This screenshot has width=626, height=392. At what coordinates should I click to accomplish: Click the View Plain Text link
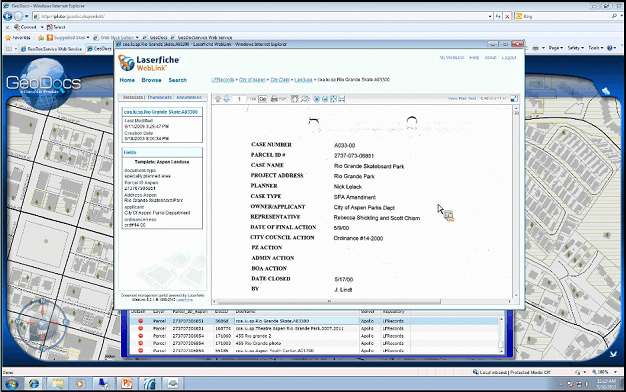pyautogui.click(x=462, y=98)
